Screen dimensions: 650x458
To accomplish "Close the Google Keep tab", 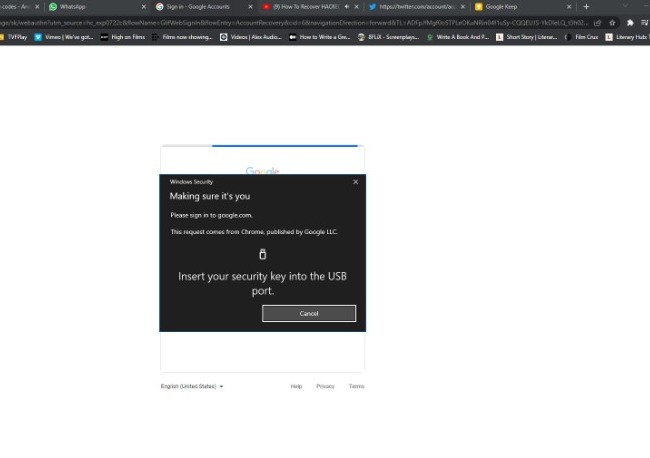I will pos(569,7).
